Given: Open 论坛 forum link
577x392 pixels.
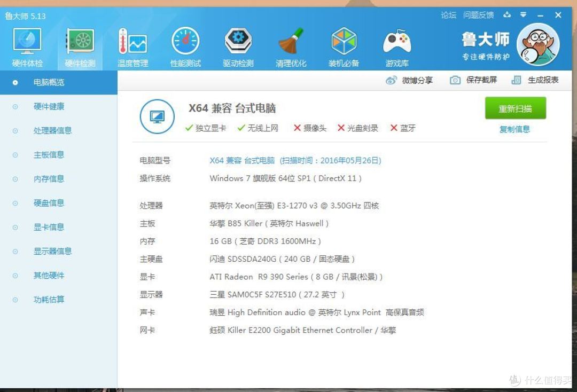Looking at the screenshot, I should point(449,15).
